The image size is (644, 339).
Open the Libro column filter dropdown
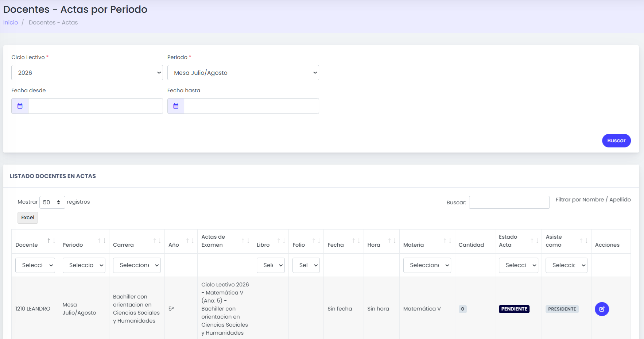click(x=271, y=265)
